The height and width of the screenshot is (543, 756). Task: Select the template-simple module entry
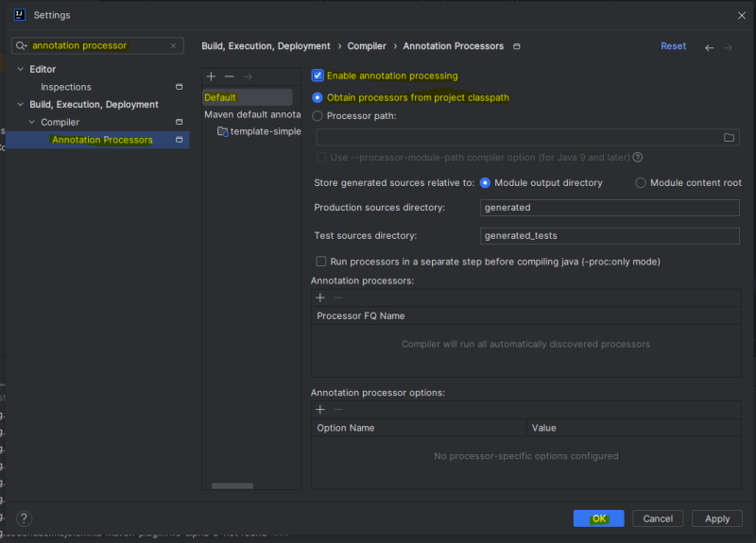(266, 131)
